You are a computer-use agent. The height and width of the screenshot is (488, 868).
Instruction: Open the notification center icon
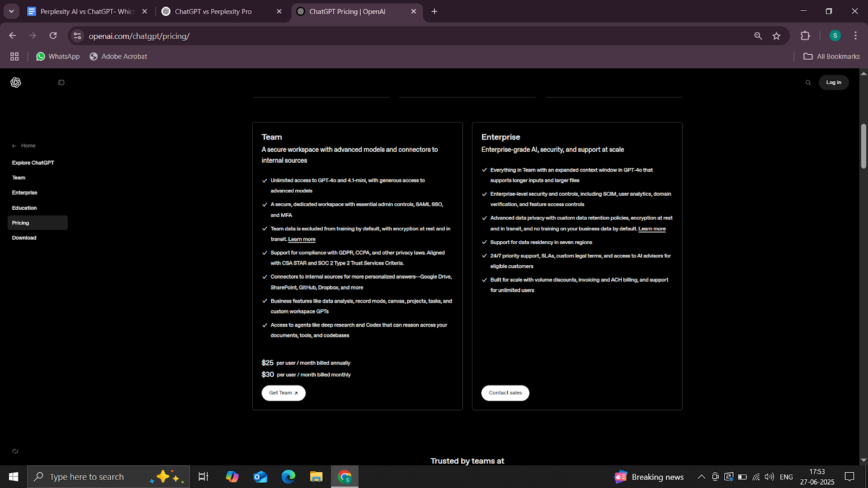coord(850,477)
